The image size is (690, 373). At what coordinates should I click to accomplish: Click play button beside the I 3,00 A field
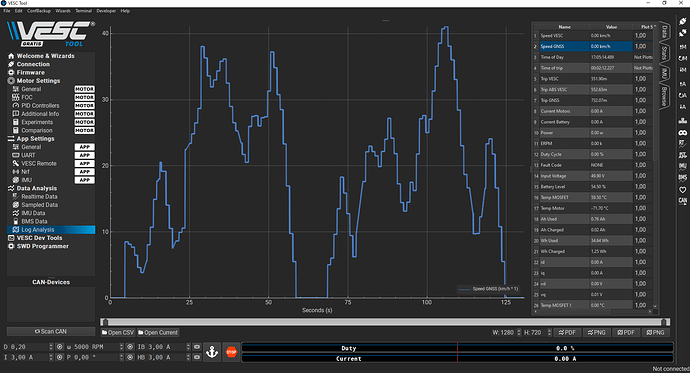[x=59, y=357]
